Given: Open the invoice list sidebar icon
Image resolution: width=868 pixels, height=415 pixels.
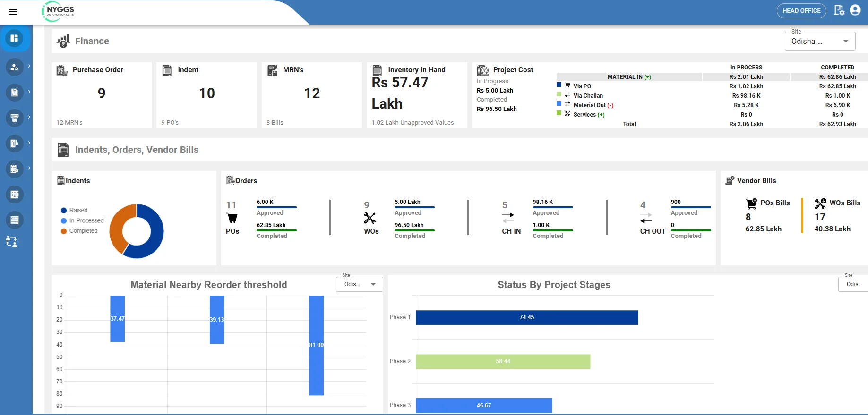Looking at the screenshot, I should point(14,169).
